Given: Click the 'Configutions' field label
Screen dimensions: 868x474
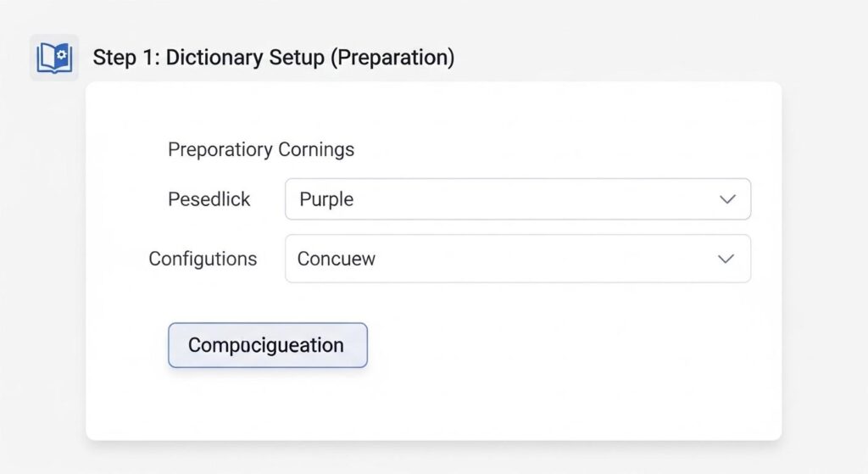Looking at the screenshot, I should coord(203,259).
